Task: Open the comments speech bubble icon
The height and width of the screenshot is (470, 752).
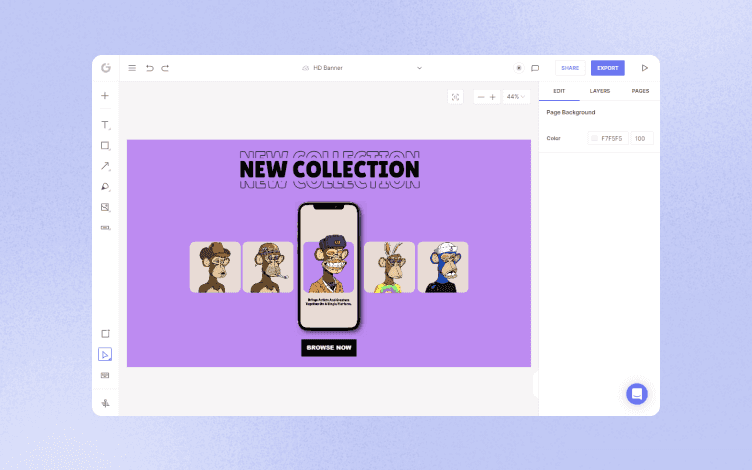Action: (x=535, y=68)
